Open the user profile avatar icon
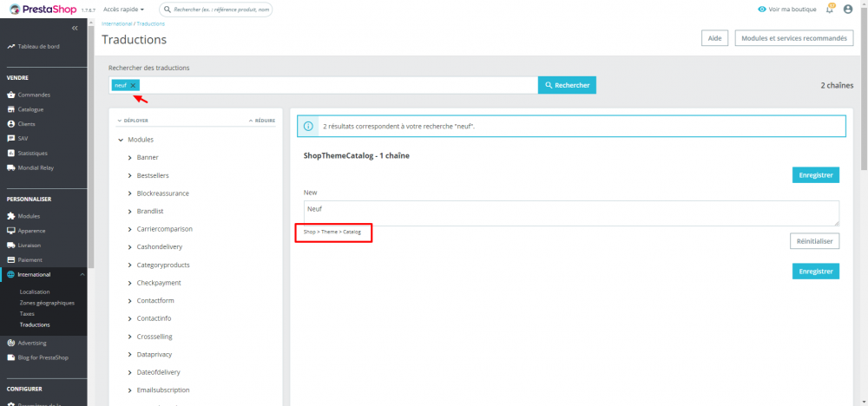868x406 pixels. pyautogui.click(x=847, y=10)
